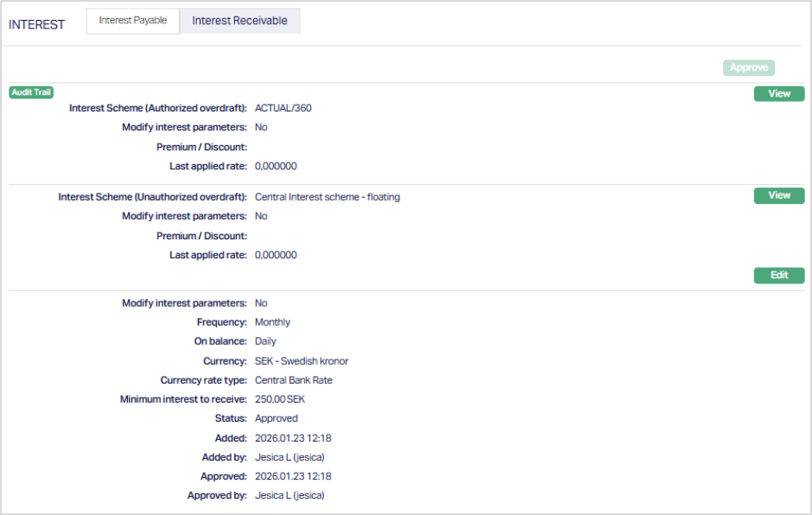Viewport: 812px width, 515px height.
Task: Click the Interest Scheme (Unauthorized overdraft) label
Action: point(152,197)
